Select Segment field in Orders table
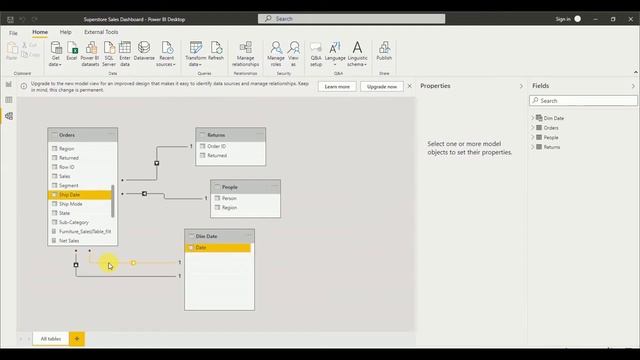The width and height of the screenshot is (640, 360). pyautogui.click(x=80, y=185)
